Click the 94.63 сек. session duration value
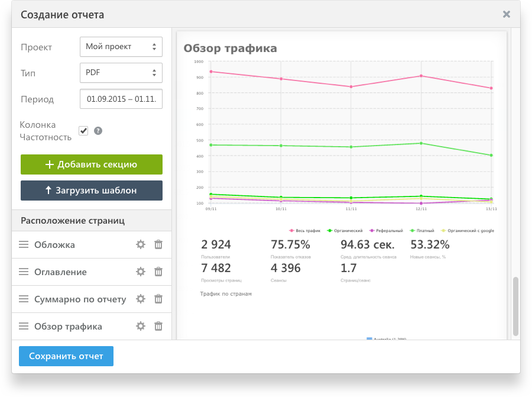 coord(368,244)
